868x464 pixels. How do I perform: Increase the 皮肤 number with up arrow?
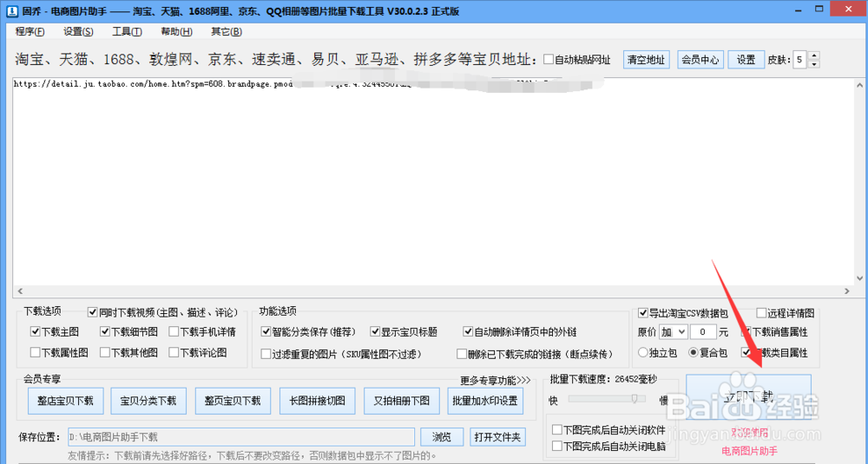[814, 56]
